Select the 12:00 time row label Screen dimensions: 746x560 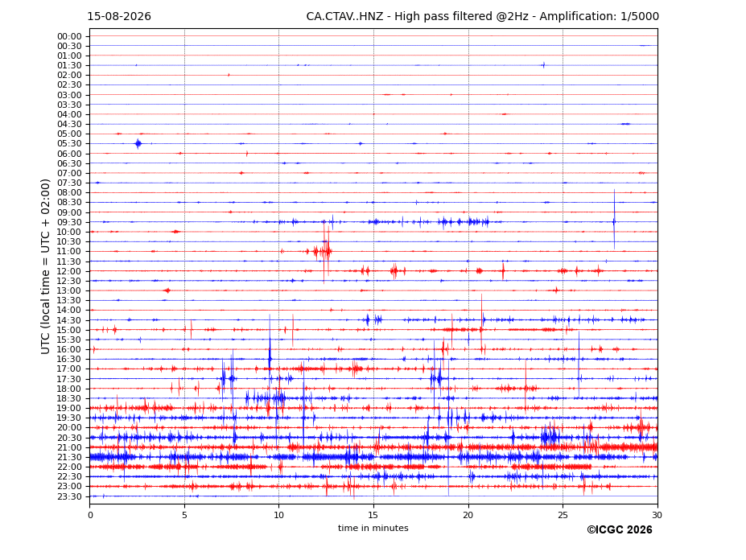(x=69, y=272)
